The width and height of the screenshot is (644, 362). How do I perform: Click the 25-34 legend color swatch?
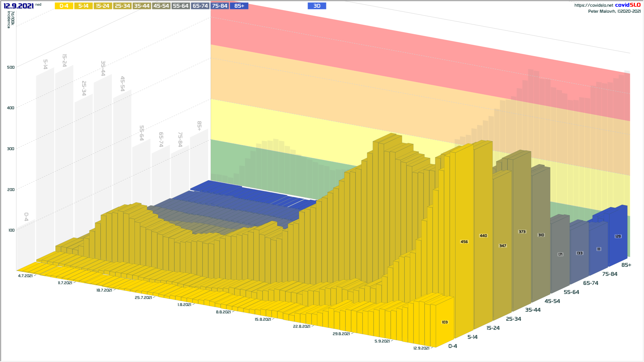tap(122, 6)
